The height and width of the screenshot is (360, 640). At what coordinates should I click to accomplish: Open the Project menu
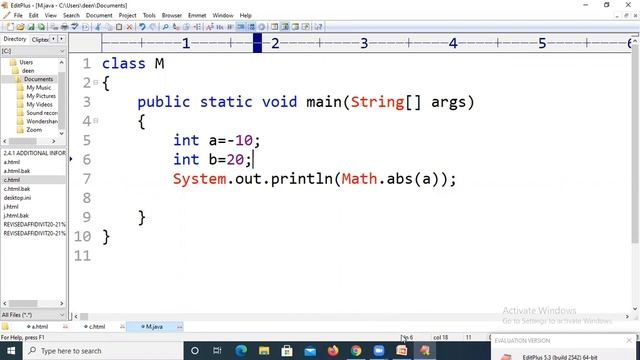[127, 16]
